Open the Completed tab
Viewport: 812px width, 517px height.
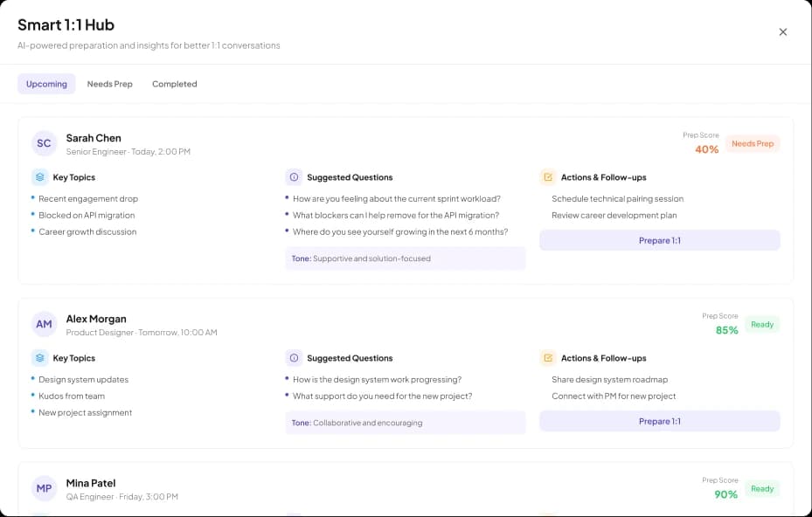175,84
